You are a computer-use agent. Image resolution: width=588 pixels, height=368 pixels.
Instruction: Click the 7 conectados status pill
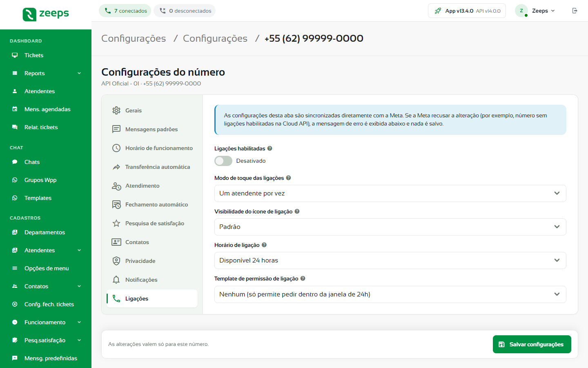click(x=125, y=11)
